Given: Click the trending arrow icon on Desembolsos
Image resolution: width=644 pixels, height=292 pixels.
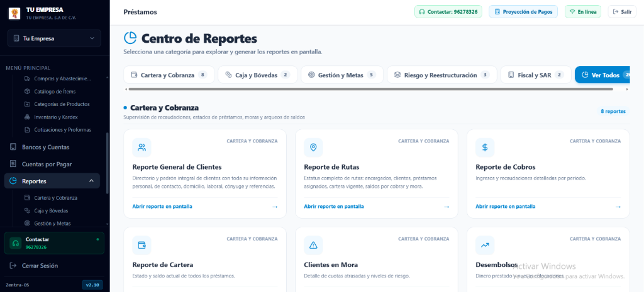Looking at the screenshot, I should coord(485,246).
